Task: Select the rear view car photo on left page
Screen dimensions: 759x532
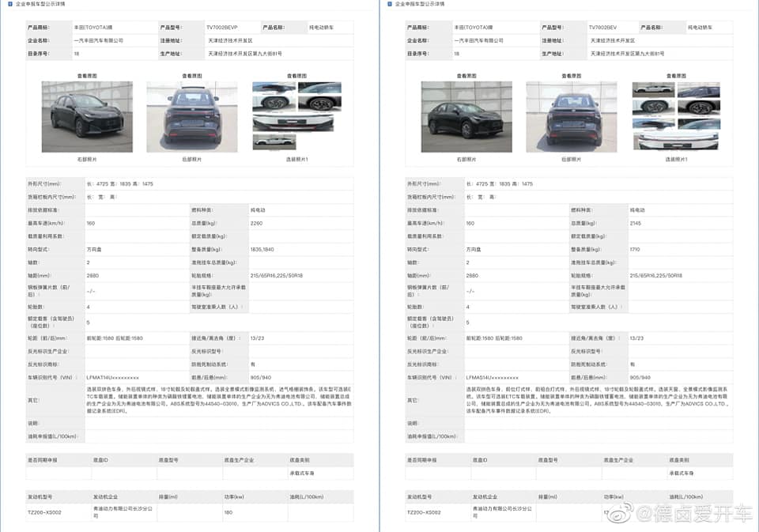Action: (x=192, y=117)
